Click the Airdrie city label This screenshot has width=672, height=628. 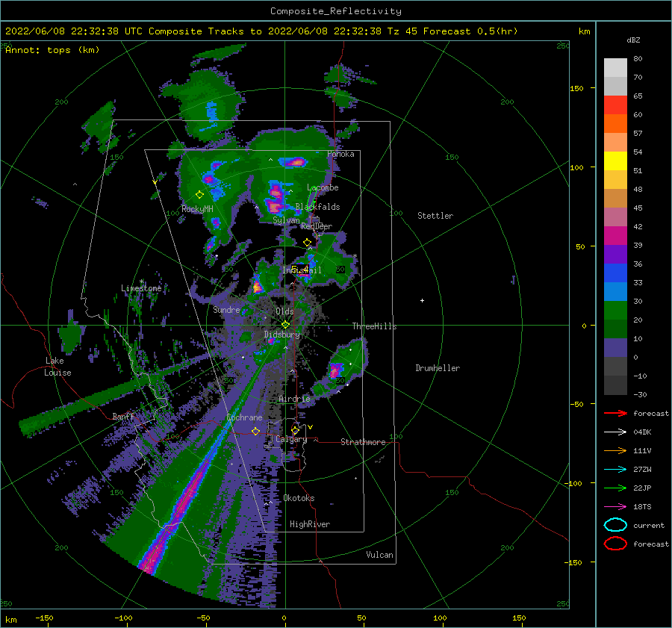coord(294,399)
